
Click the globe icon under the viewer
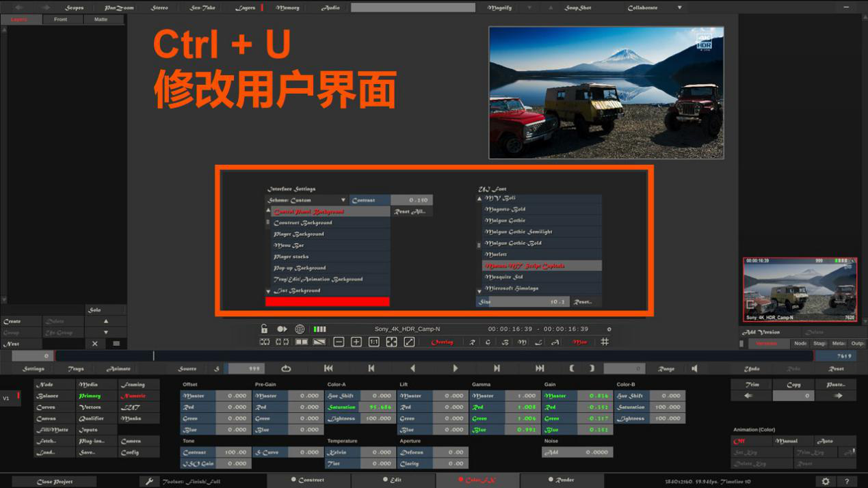[300, 329]
